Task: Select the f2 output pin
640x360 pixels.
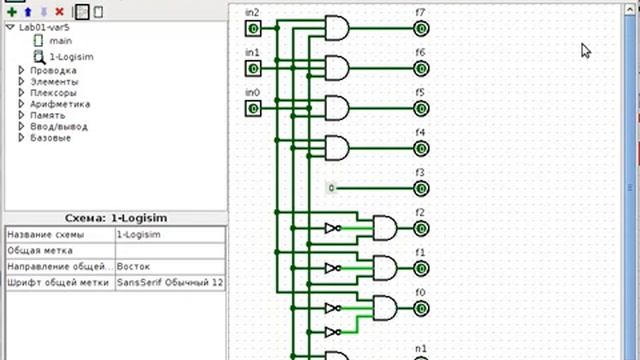Action: [421, 229]
